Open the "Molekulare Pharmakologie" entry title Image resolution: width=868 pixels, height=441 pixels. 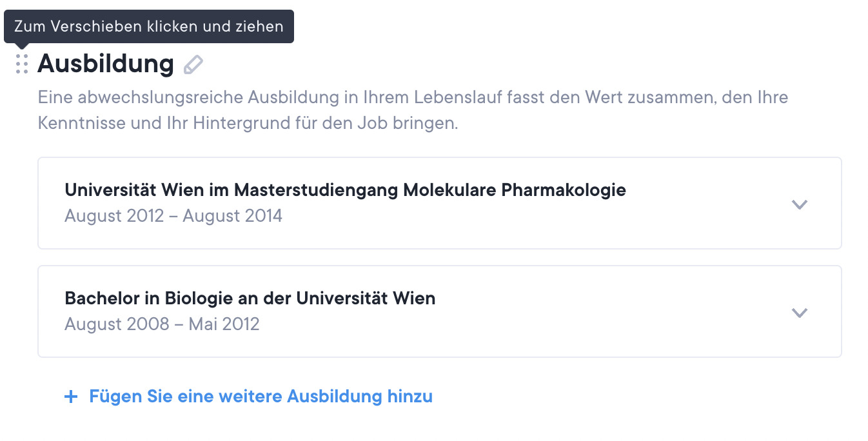[514, 190]
